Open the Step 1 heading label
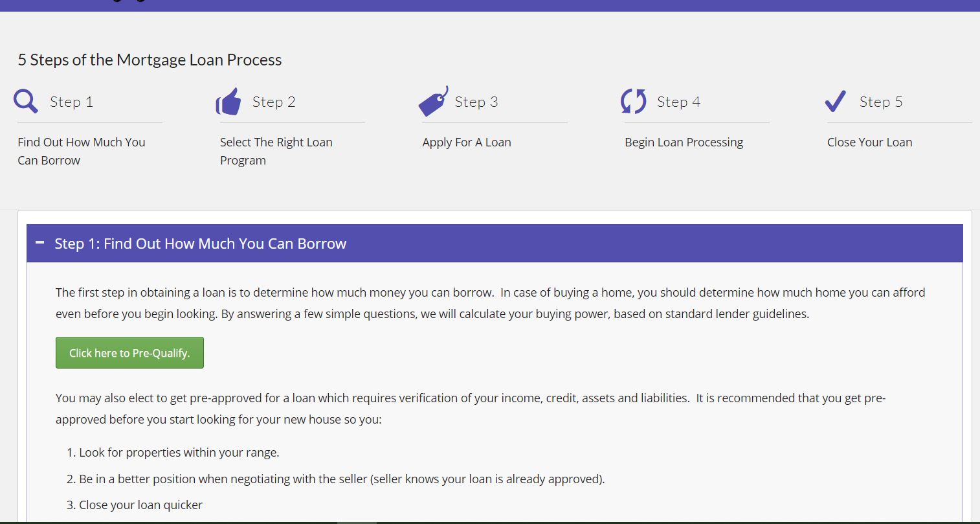Screen dimensions: 980x524 (x=71, y=102)
